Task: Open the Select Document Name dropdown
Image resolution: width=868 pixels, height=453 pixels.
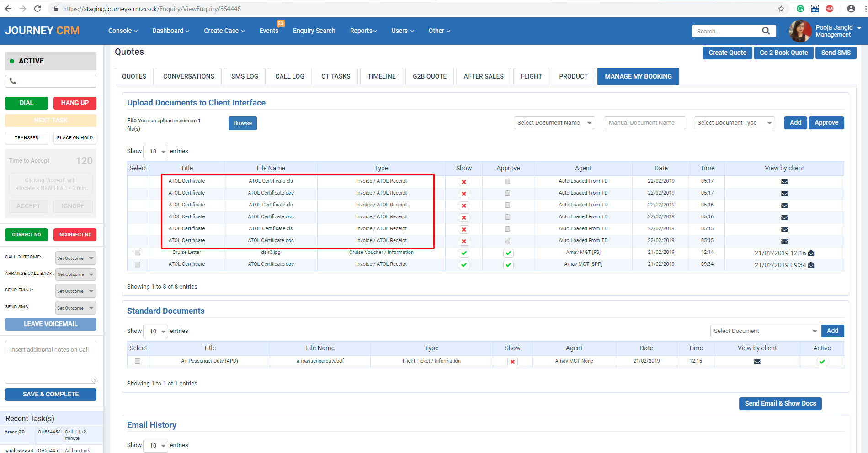Action: click(x=554, y=123)
